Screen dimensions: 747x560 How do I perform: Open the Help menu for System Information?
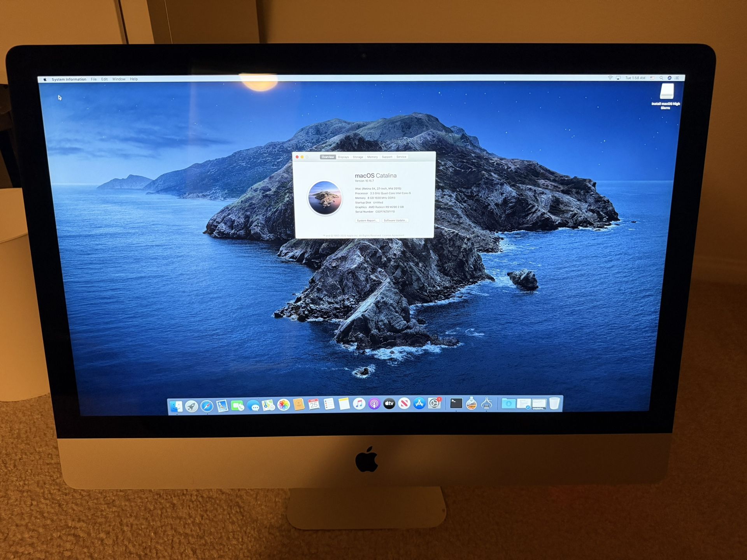(134, 79)
